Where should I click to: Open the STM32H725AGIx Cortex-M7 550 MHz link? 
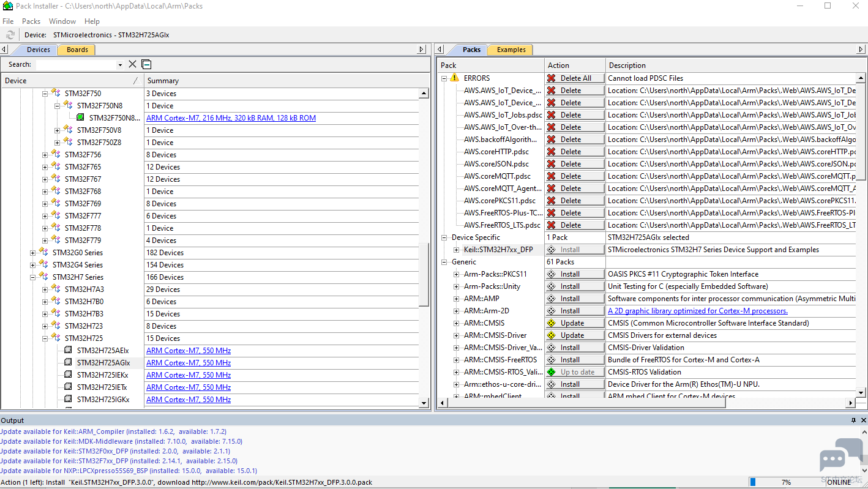pyautogui.click(x=189, y=363)
